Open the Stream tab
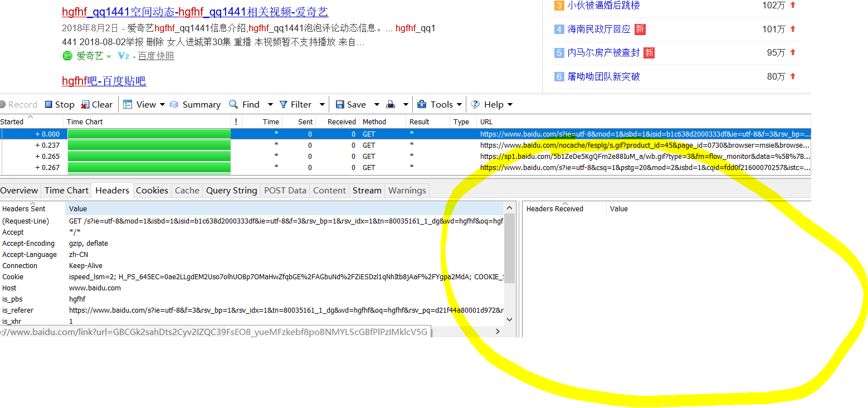 tap(367, 190)
